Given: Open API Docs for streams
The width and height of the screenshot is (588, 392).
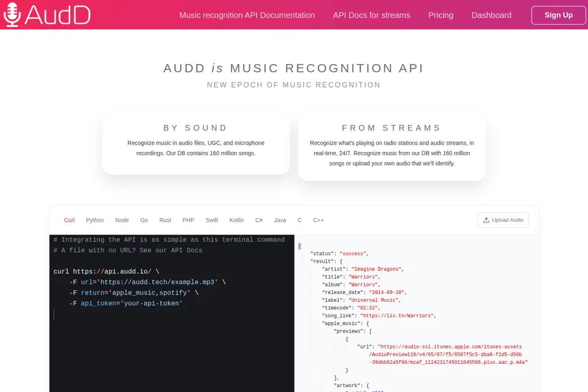Looking at the screenshot, I should pyautogui.click(x=371, y=15).
